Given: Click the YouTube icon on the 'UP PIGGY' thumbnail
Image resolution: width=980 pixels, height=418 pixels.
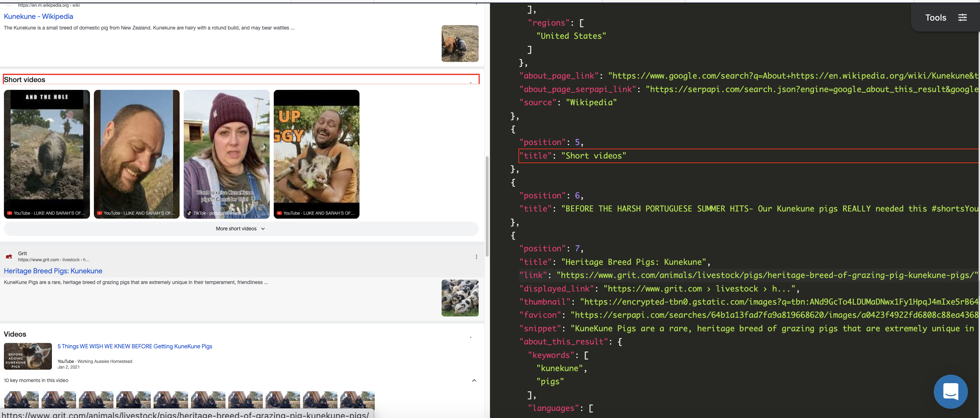Looking at the screenshot, I should point(279,213).
